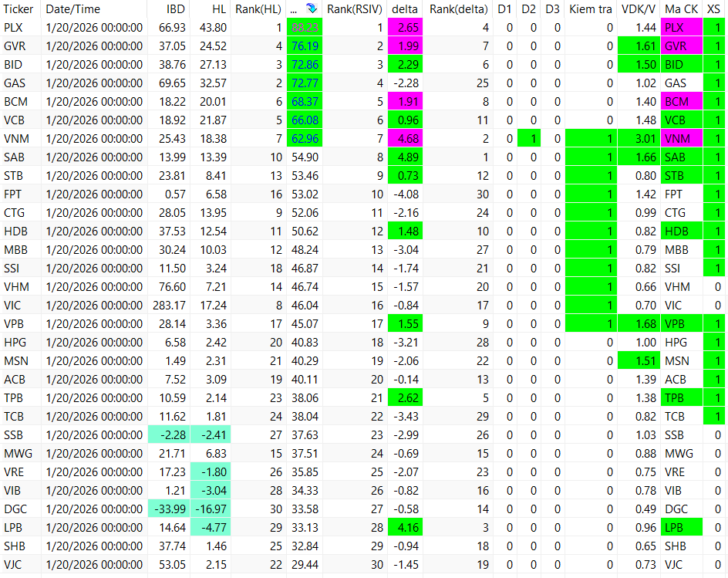This screenshot has height=578, width=728.
Task: Click the HL value -1.80 for VRE
Action: click(211, 472)
